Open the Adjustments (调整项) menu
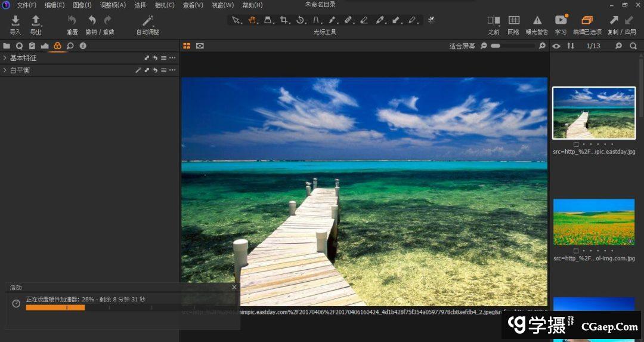 click(x=113, y=5)
